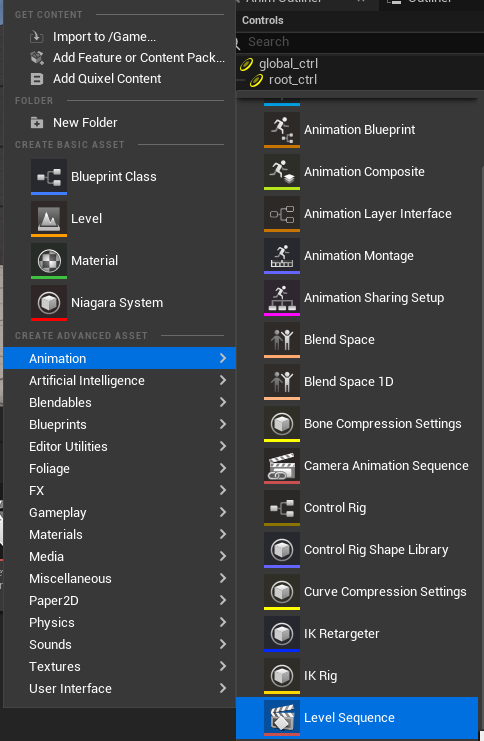Open the Physics asset category

120,622
